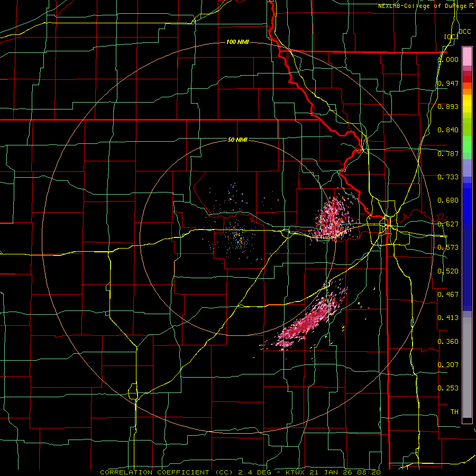Click the 0.520 legend value
Image resolution: width=476 pixels, height=476 pixels.
click(448, 271)
